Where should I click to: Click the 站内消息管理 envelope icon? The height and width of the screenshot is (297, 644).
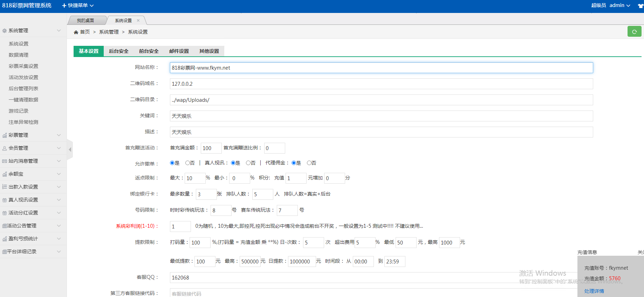point(5,161)
